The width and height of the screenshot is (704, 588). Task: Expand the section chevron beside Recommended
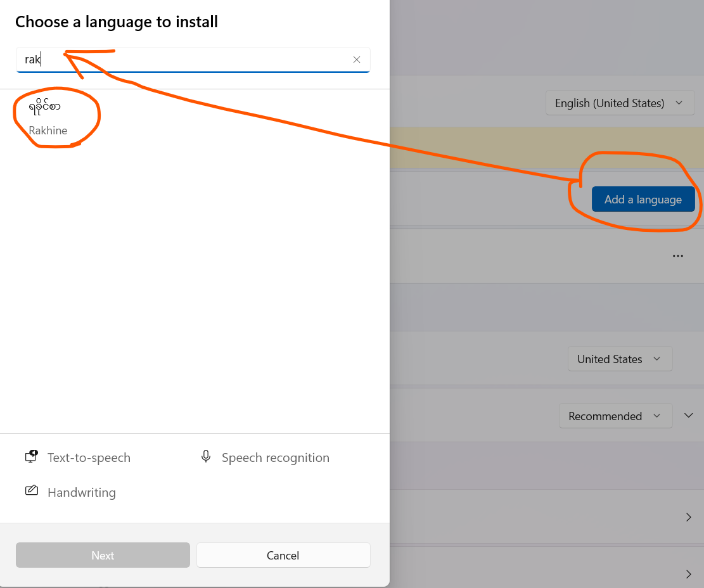point(689,416)
